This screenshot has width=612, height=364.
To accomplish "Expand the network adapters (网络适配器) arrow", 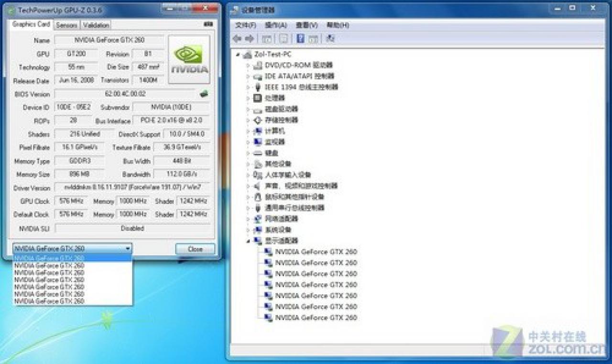I will tap(248, 219).
